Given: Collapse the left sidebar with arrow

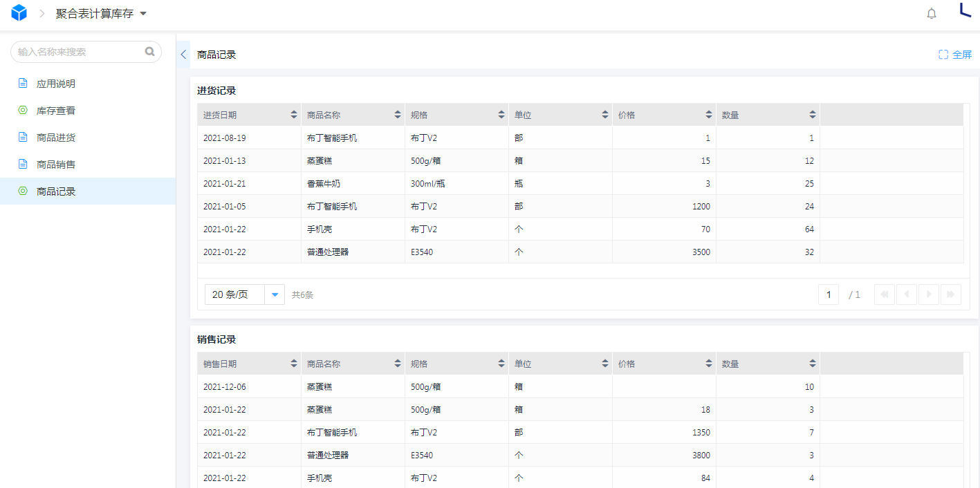Looking at the screenshot, I should [183, 55].
